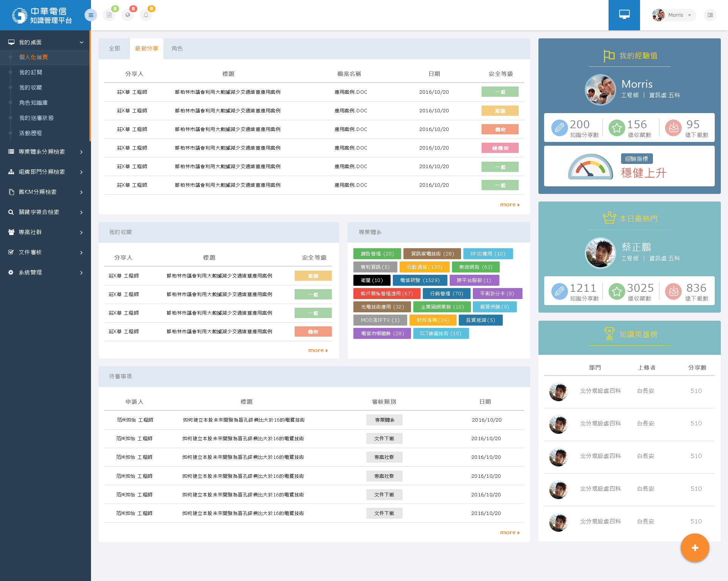Open the globe notification icon in top bar
Viewport: 728px width, 581px height.
tap(128, 15)
